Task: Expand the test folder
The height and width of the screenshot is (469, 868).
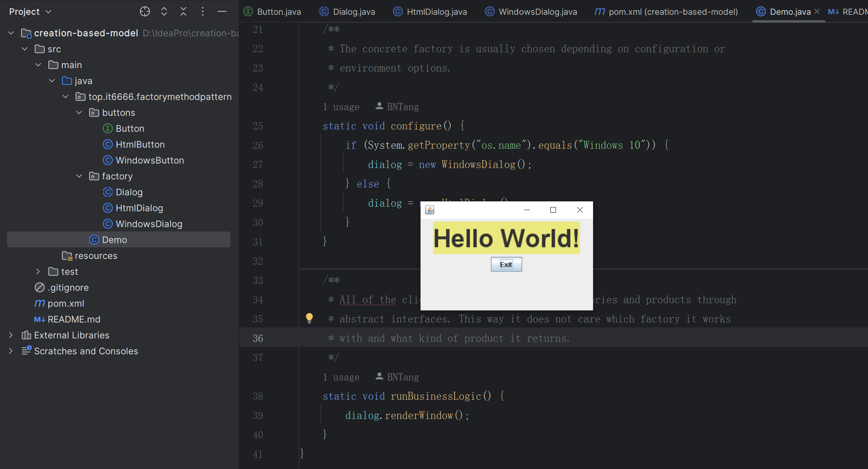Action: [38, 272]
